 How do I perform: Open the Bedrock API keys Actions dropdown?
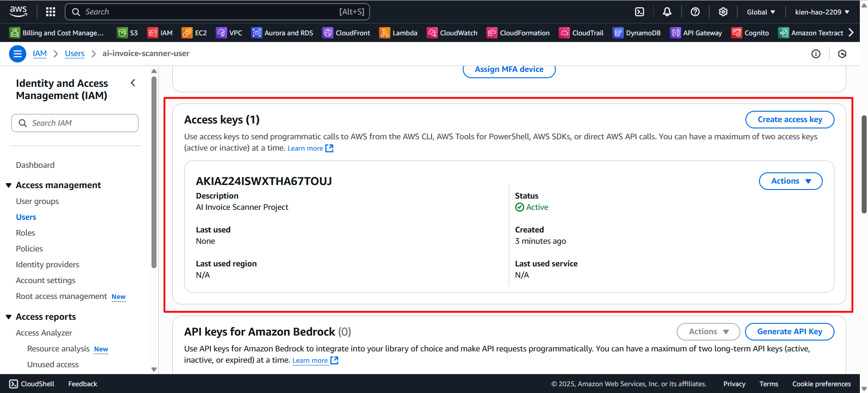click(708, 331)
